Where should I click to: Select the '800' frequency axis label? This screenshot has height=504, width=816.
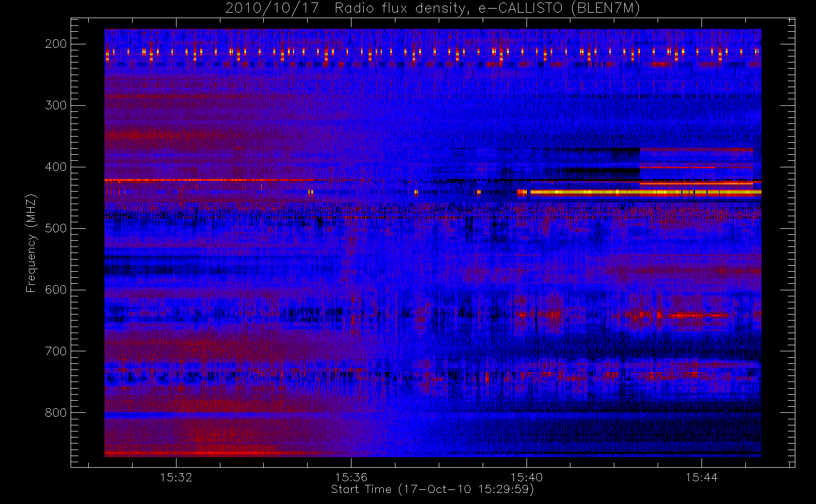tap(56, 413)
